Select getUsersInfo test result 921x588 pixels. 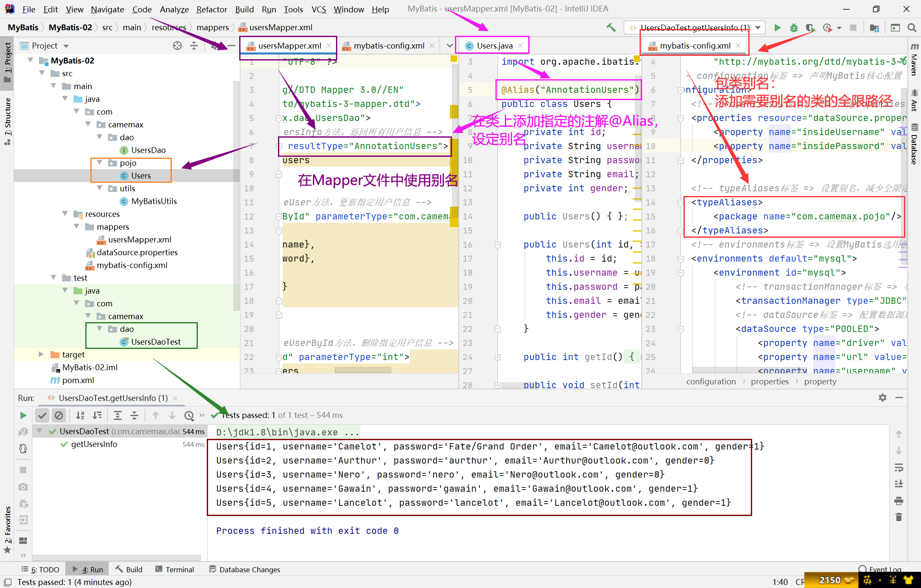(x=94, y=444)
